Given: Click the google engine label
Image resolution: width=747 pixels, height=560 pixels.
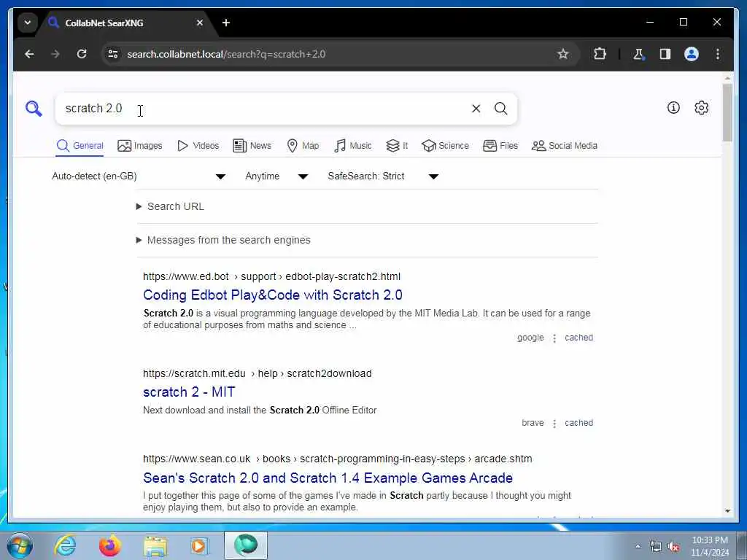Looking at the screenshot, I should (530, 338).
